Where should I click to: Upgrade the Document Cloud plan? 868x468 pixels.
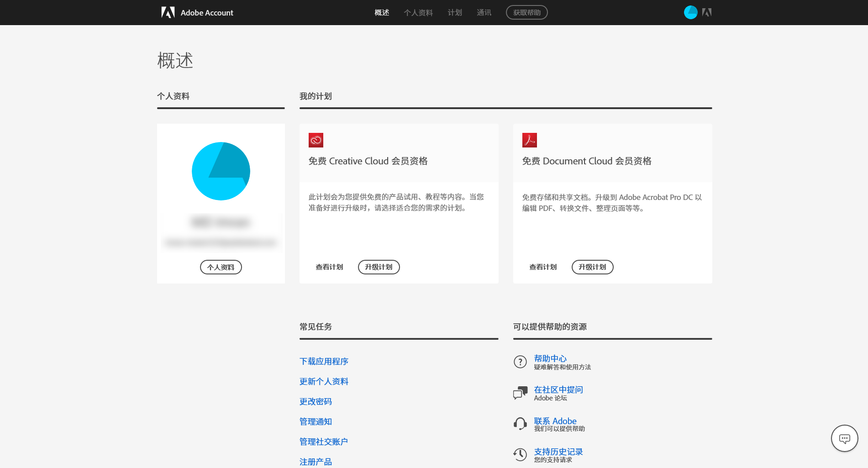(593, 267)
